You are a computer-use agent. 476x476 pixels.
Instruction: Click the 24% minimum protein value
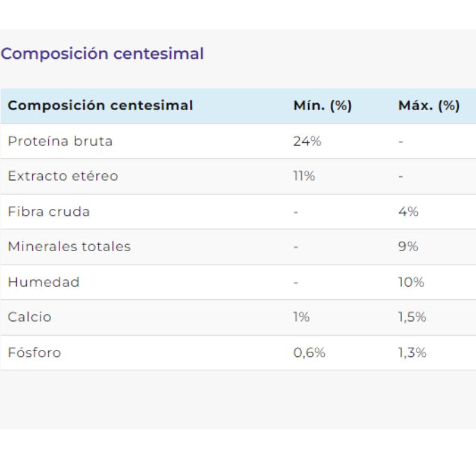point(307,141)
